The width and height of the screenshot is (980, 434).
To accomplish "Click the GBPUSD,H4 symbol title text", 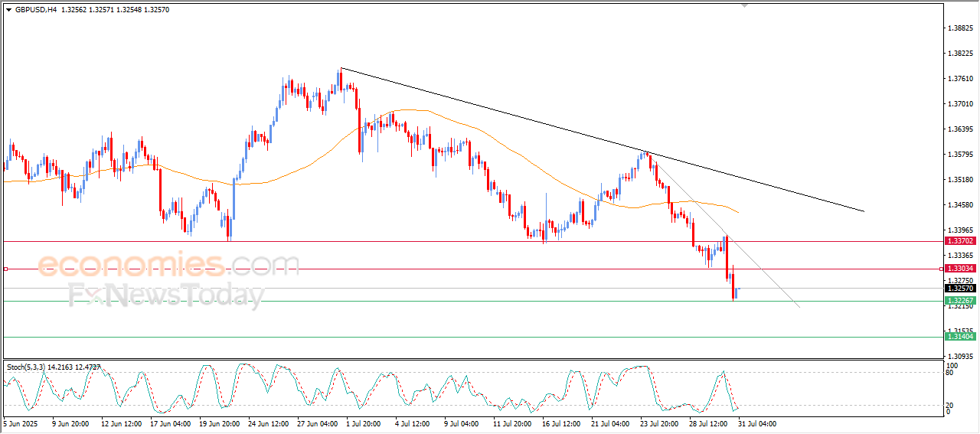I will [x=36, y=10].
